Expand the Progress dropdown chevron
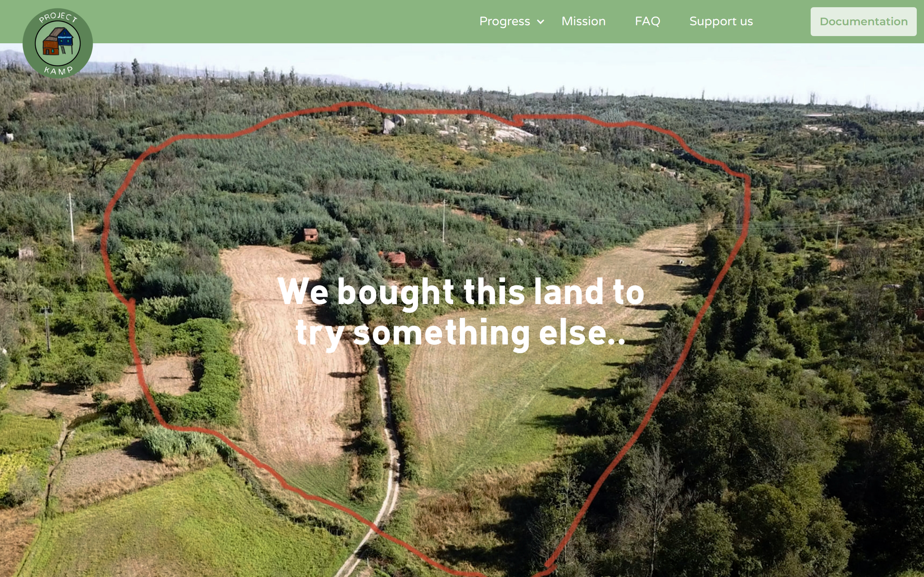 tap(541, 22)
